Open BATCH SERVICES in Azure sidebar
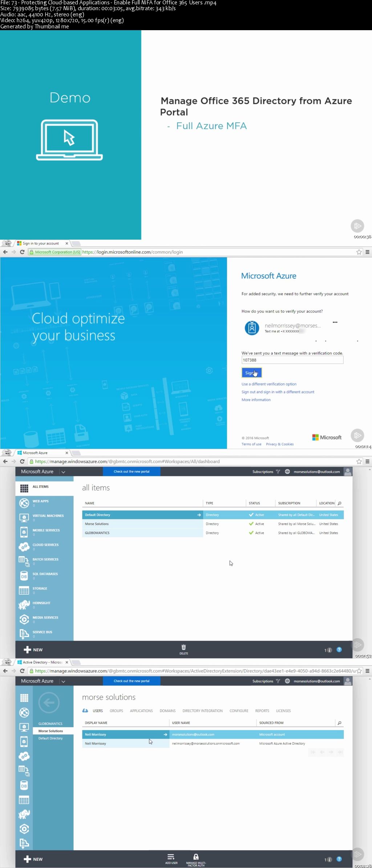Viewport: 372px width, 868px height. click(44, 561)
